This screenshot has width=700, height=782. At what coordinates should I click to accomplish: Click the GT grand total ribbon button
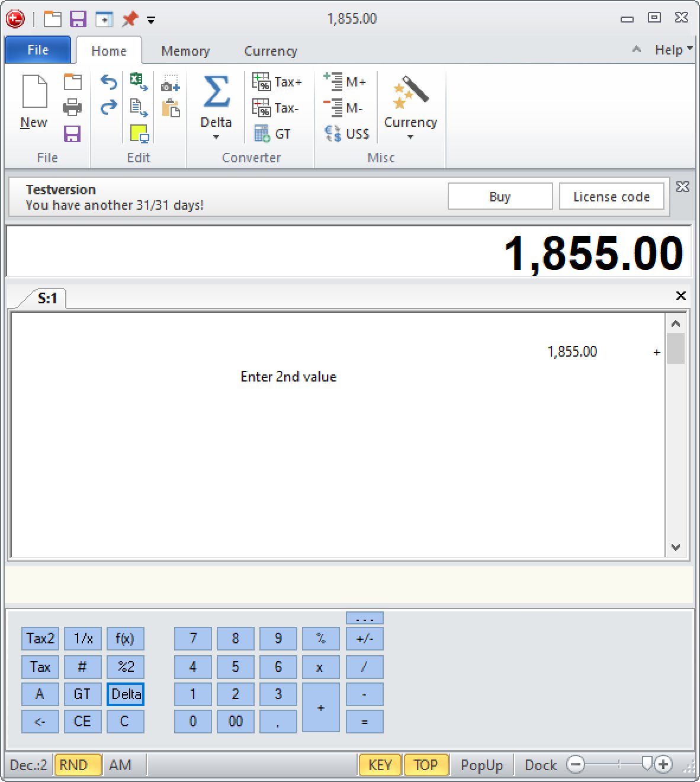coord(272,134)
